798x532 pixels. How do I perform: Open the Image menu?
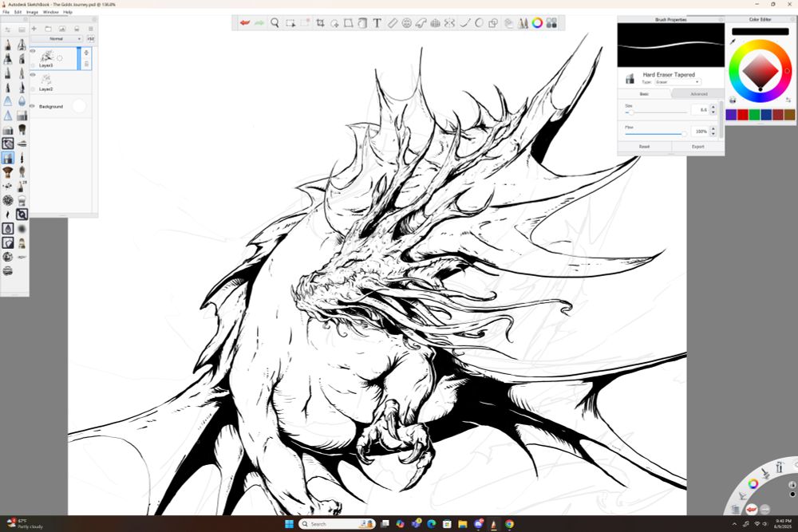click(32, 12)
